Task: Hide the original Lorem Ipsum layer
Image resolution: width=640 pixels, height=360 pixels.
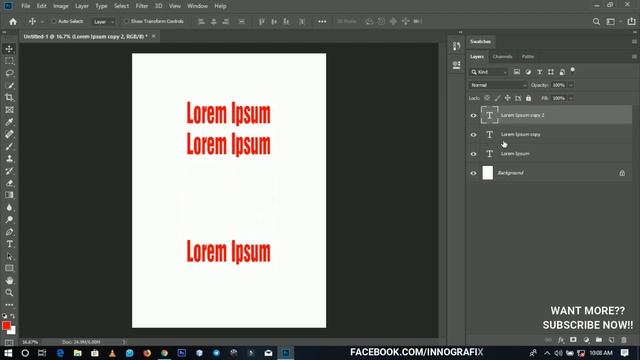Action: pyautogui.click(x=473, y=154)
